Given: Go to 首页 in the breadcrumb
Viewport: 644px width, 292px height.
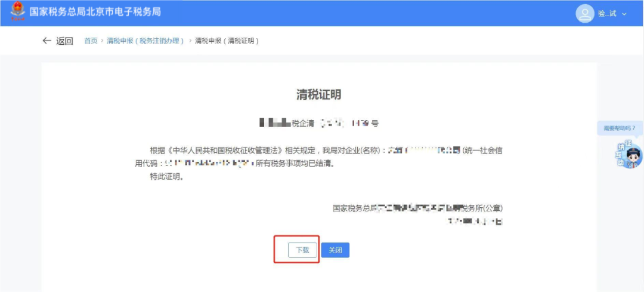Looking at the screenshot, I should pos(91,41).
